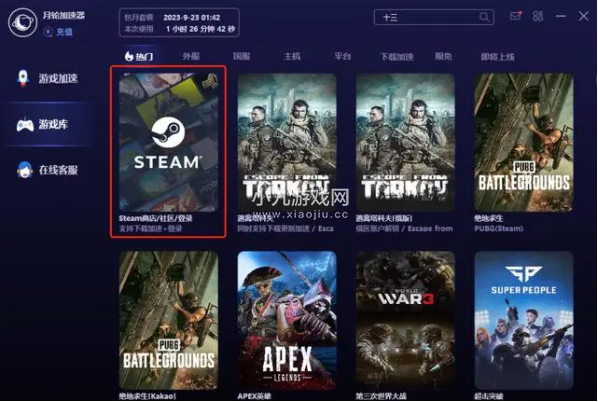
Task: Select the Tarkov (低版) cover
Action: 405,142
